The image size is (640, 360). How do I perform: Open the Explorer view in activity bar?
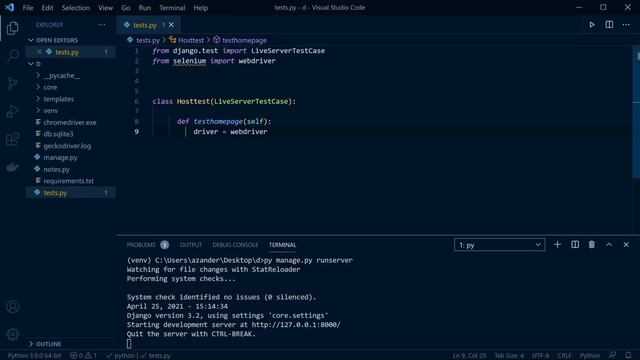13,28
